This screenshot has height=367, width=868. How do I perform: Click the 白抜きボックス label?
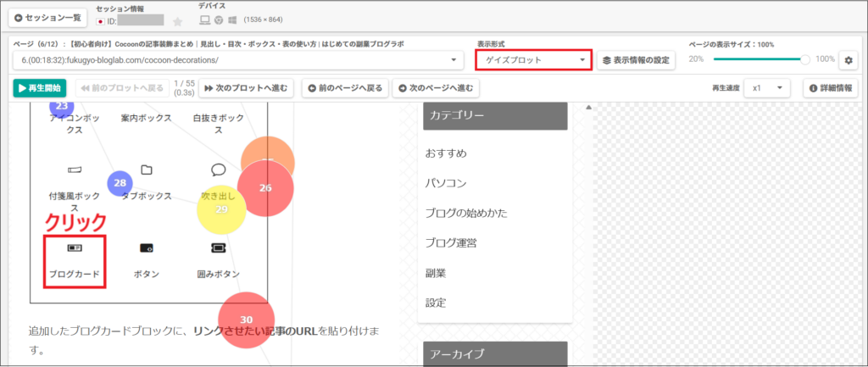coord(218,124)
